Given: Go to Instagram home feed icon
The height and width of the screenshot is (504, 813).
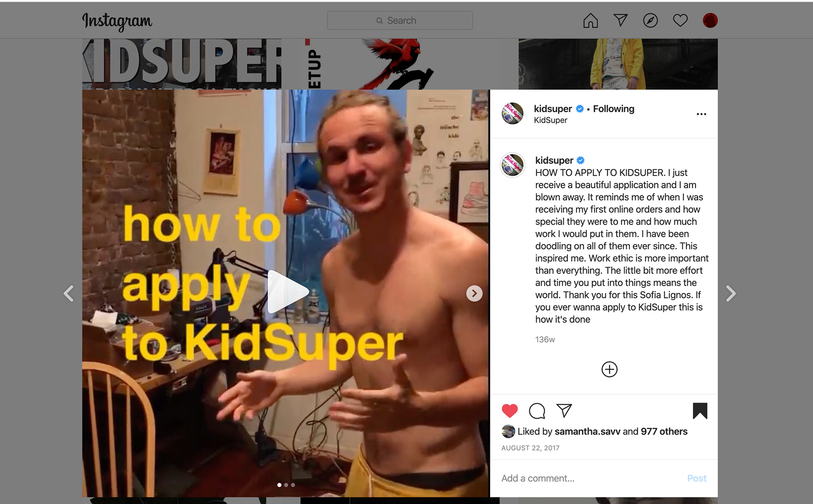Looking at the screenshot, I should pos(590,20).
